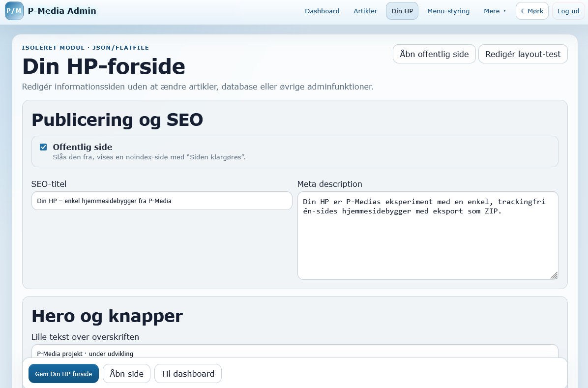
Task: Click the Meta description label
Action: [x=329, y=184]
